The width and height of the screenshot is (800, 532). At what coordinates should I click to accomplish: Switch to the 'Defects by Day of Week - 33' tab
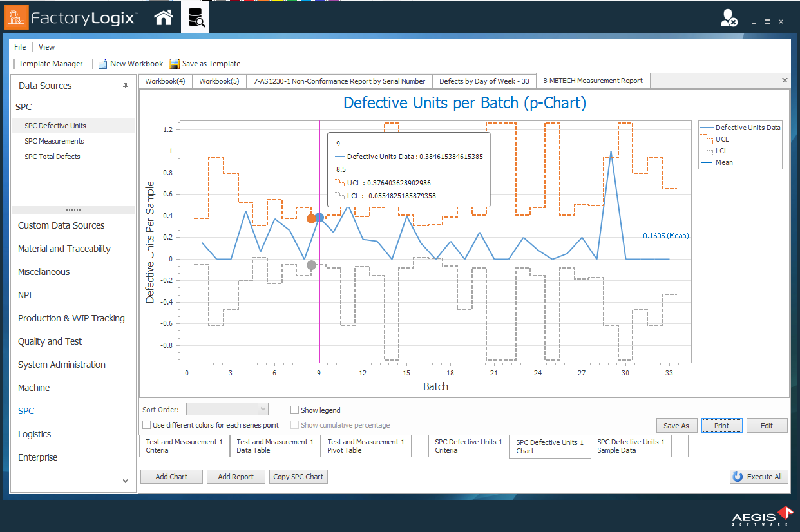484,81
